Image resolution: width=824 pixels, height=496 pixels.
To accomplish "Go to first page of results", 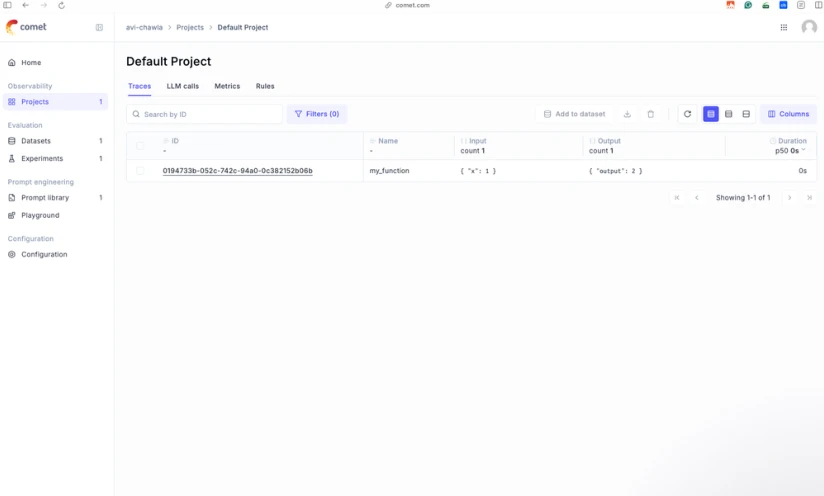I will 677,198.
